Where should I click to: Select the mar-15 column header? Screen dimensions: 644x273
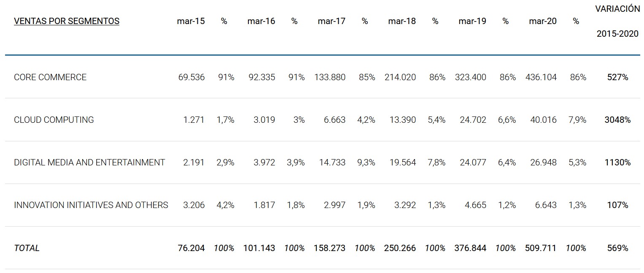(x=191, y=21)
